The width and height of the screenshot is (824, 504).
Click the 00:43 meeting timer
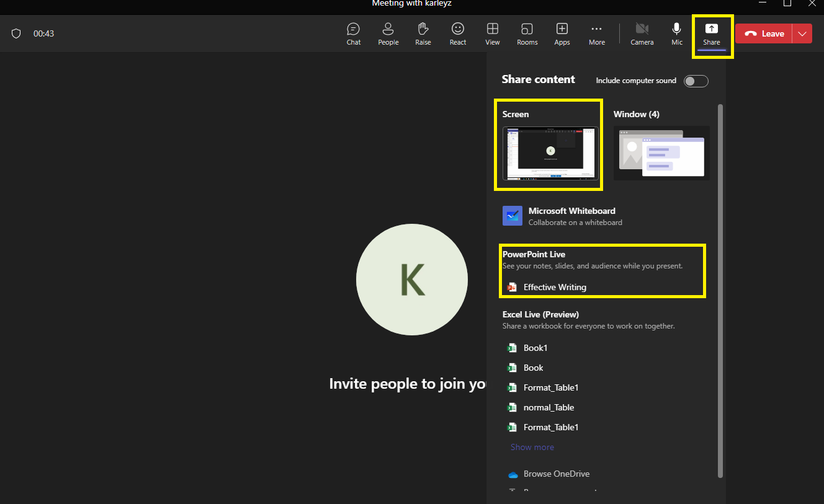click(x=43, y=33)
